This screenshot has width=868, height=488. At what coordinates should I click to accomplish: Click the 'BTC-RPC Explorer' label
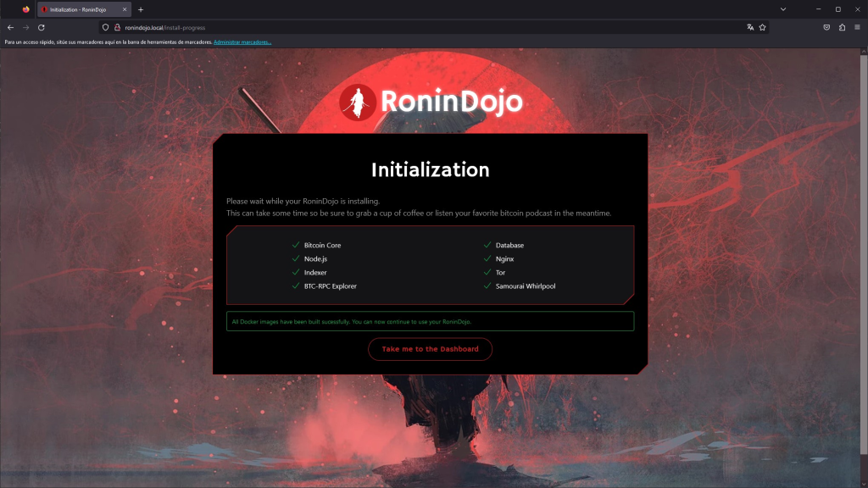(330, 286)
